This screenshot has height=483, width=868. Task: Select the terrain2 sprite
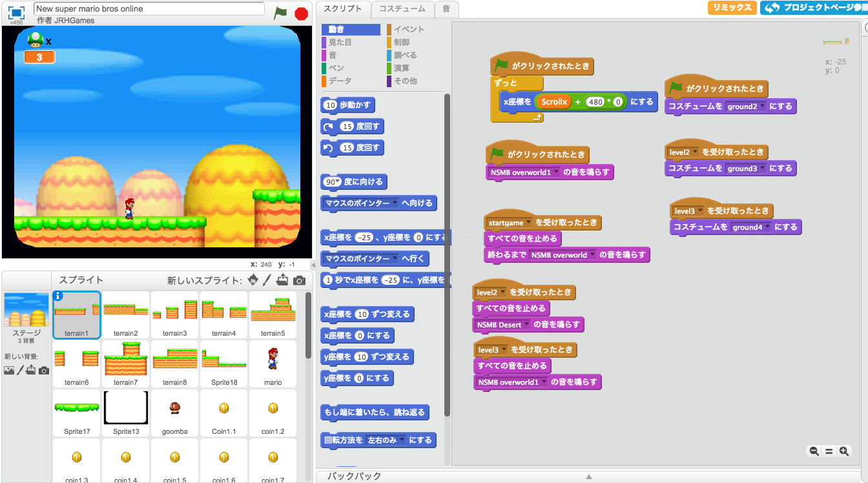coord(125,314)
